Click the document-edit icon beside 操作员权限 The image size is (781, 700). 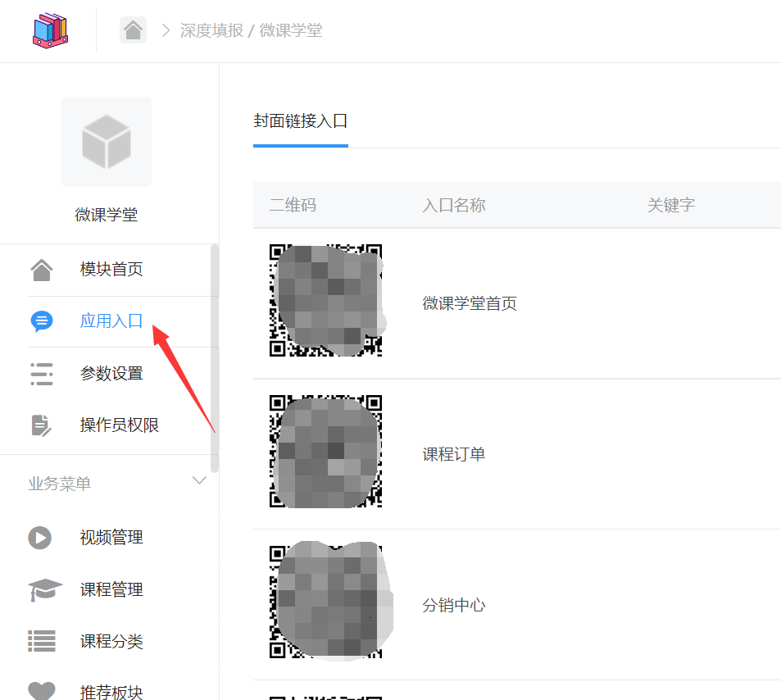[41, 425]
